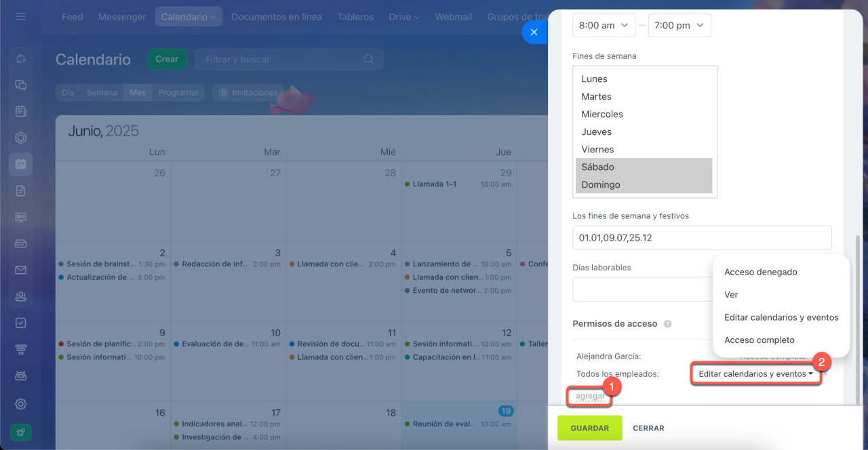The height and width of the screenshot is (450, 868).
Task: Open Editar calendarios y eventos permission dropdown
Action: tap(755, 373)
